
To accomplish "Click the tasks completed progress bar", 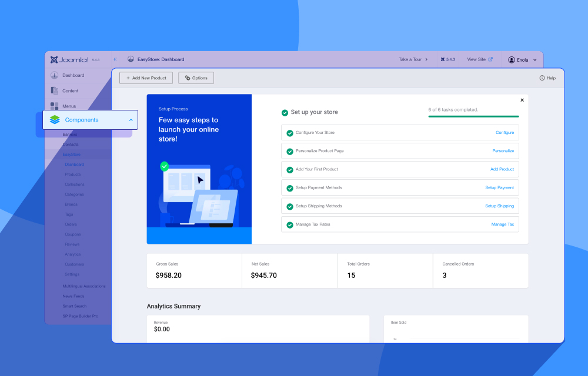I will point(473,116).
